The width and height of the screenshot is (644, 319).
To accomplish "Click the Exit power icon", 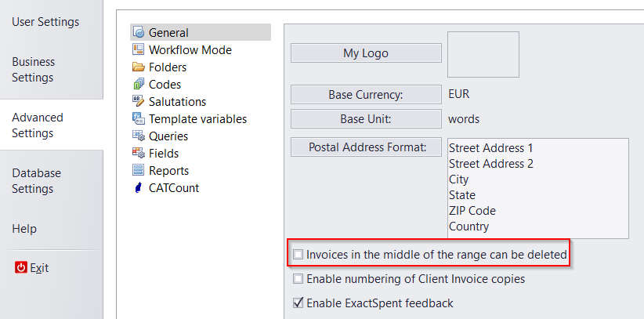I will [x=21, y=267].
